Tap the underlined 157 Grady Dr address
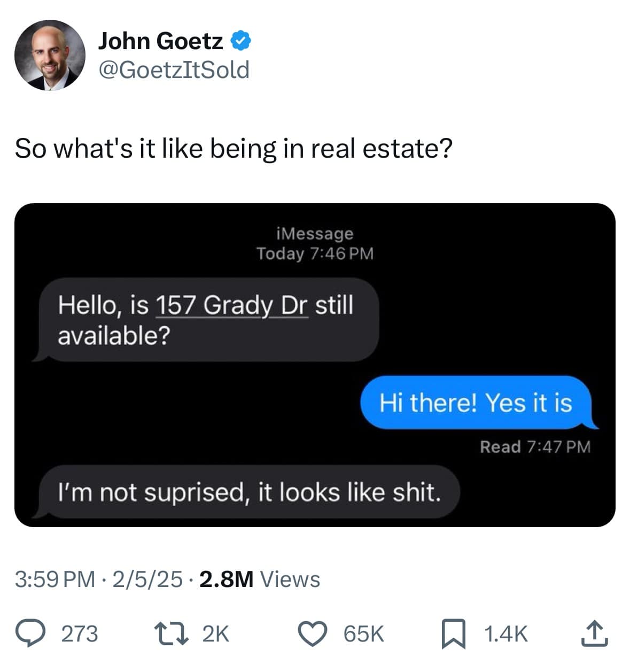The width and height of the screenshot is (630, 672). point(231,305)
